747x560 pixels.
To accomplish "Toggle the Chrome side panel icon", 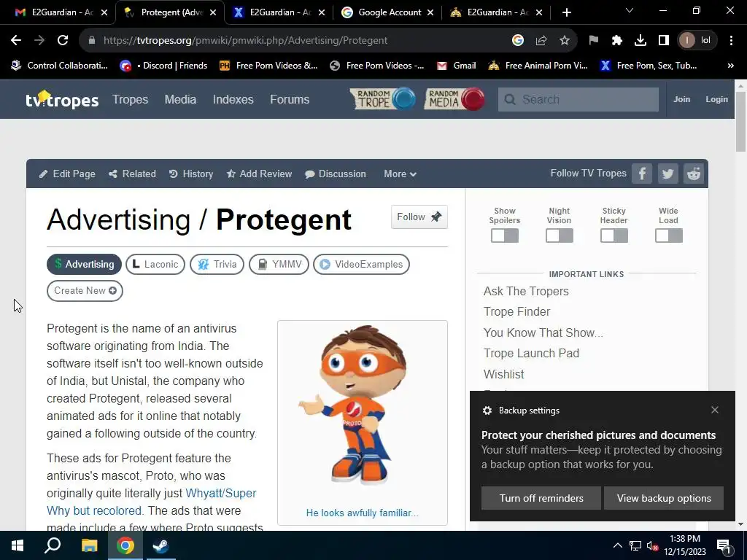I will (x=664, y=41).
